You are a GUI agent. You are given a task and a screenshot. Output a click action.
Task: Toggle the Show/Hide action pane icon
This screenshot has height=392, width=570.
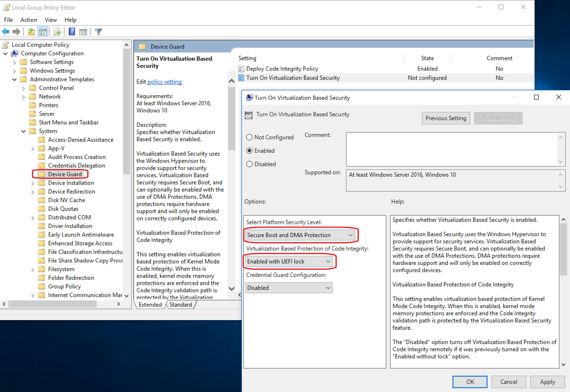pyautogui.click(x=83, y=32)
